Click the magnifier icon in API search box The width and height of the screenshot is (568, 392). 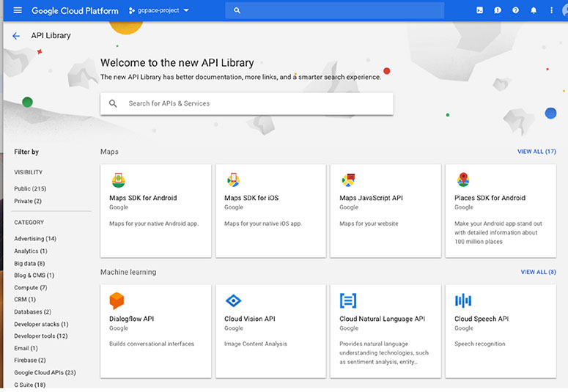[113, 103]
